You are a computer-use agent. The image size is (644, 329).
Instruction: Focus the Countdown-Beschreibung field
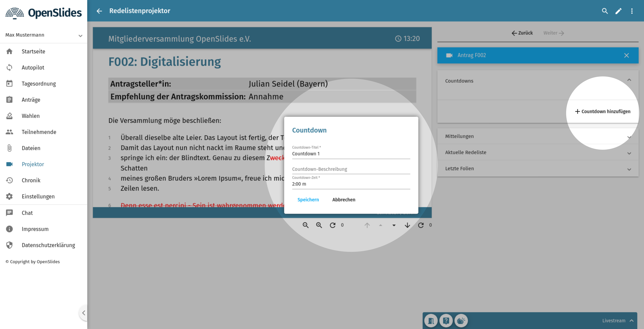coord(351,169)
